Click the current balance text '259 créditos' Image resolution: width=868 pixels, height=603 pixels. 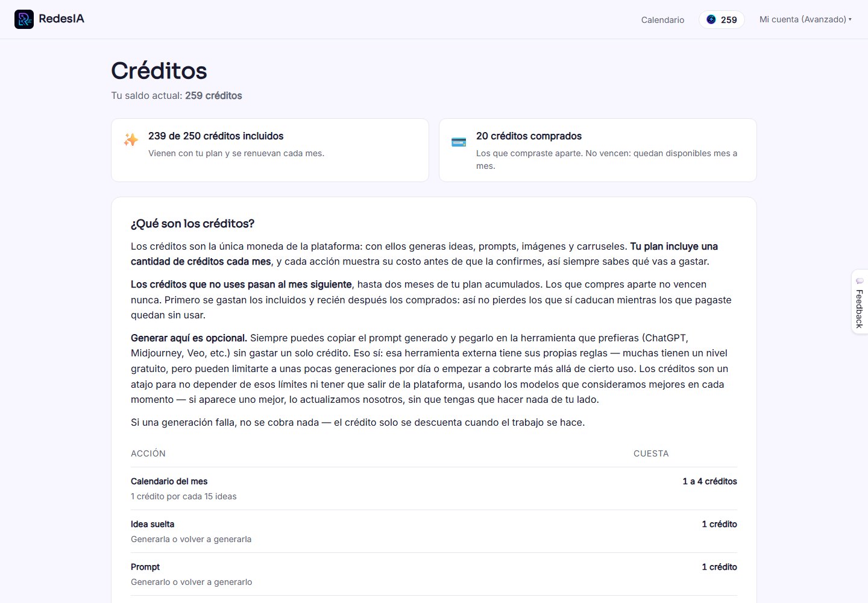pyautogui.click(x=213, y=95)
